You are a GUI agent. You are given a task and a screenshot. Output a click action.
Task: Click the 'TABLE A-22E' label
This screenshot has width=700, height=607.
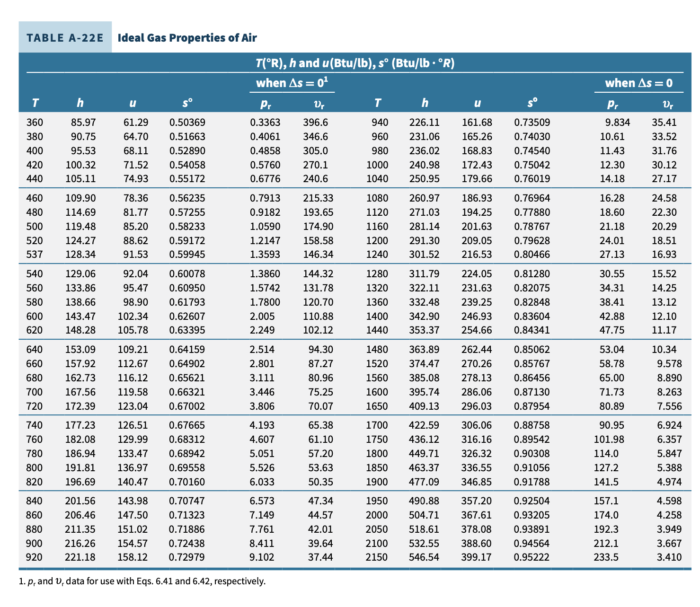[65, 37]
